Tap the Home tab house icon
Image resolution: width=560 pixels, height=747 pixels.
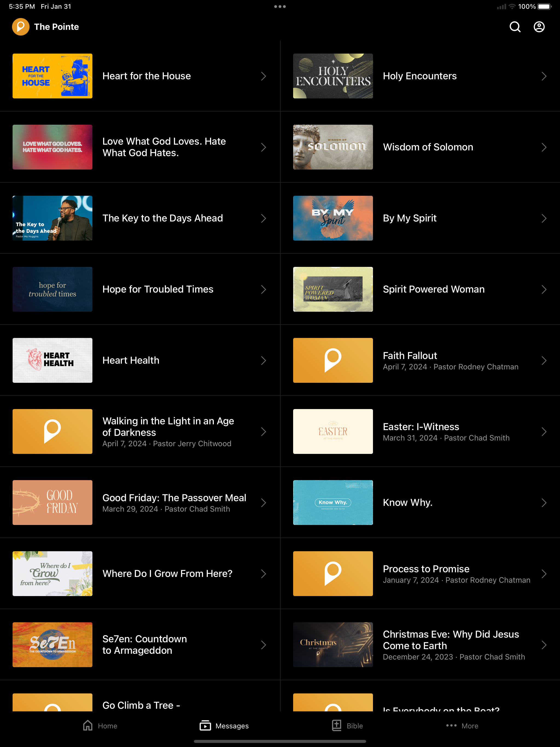pyautogui.click(x=88, y=725)
